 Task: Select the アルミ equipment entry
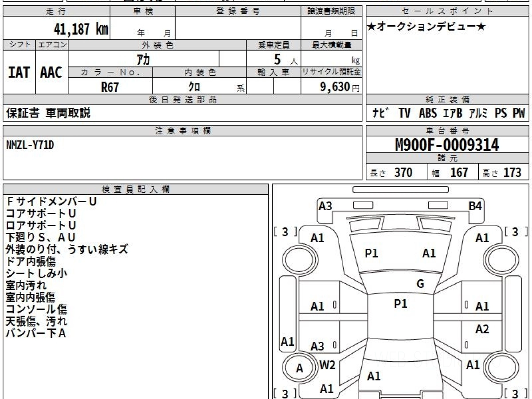click(x=479, y=113)
